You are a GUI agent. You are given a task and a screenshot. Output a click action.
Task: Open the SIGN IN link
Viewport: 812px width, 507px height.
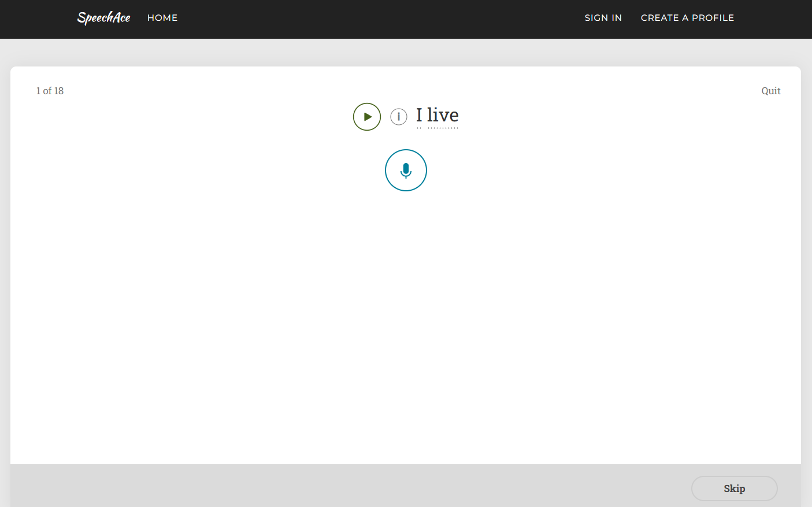pyautogui.click(x=603, y=18)
